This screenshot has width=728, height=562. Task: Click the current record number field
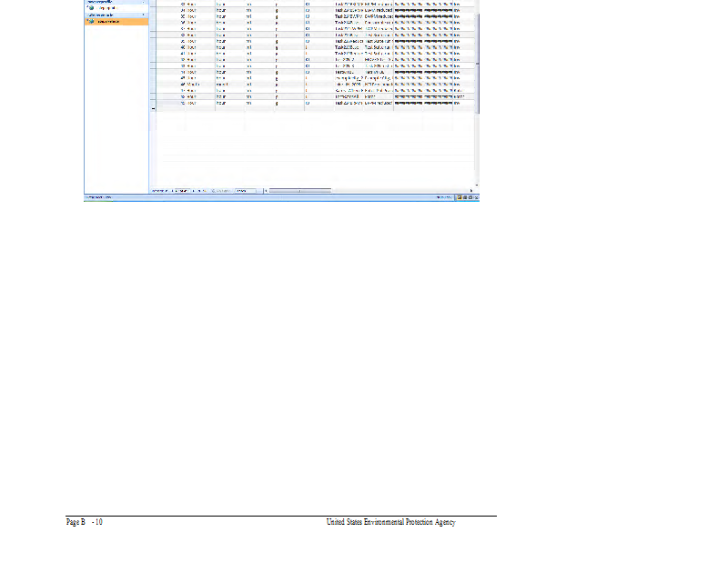pyautogui.click(x=180, y=191)
